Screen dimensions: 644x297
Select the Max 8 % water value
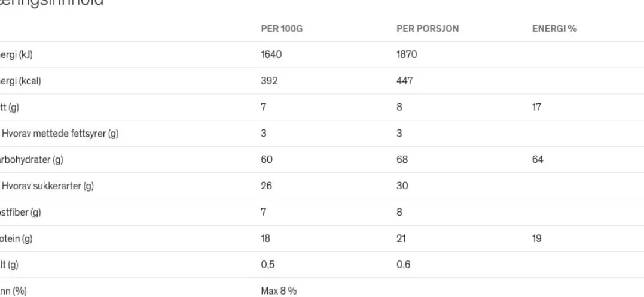[x=279, y=291]
